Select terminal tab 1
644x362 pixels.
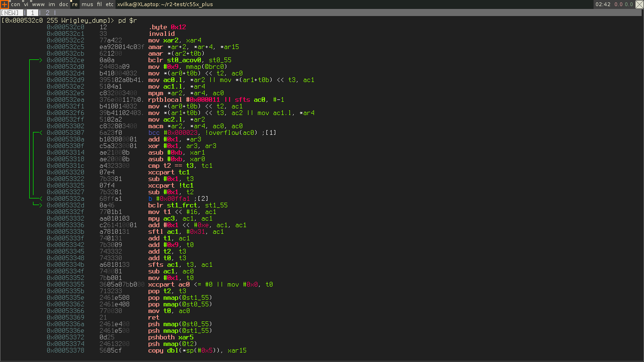click(32, 13)
